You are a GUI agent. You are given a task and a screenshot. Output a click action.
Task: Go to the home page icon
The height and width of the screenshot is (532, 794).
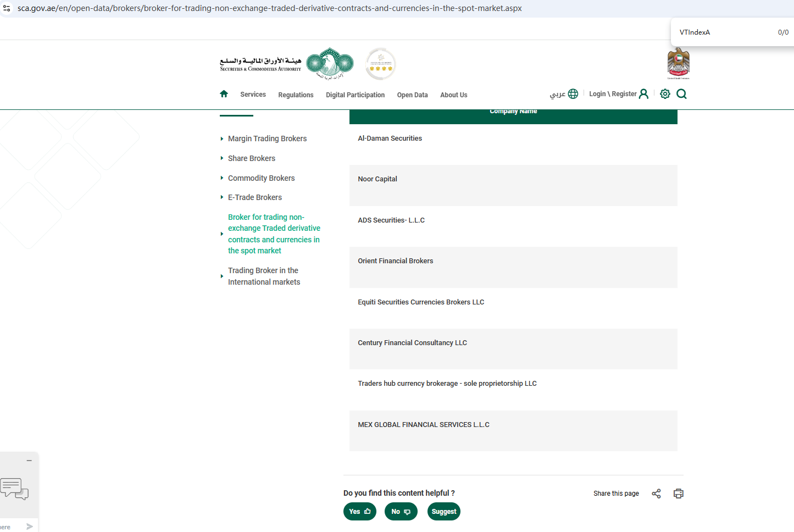(x=224, y=94)
